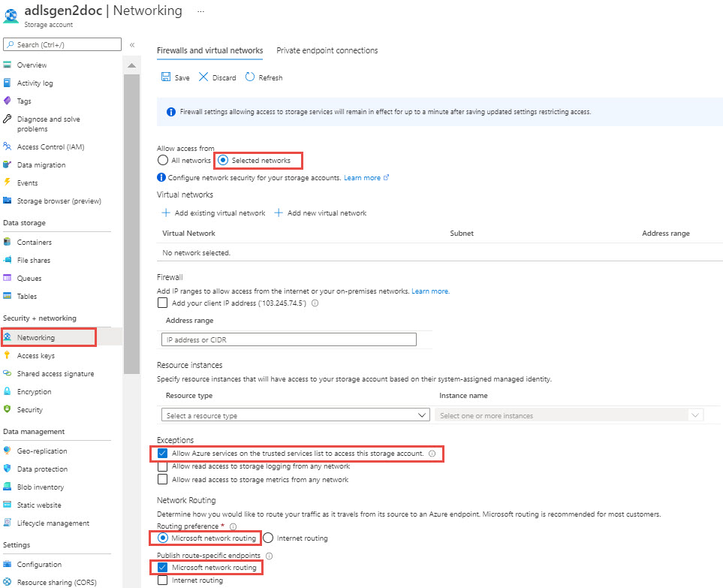Open the Select a resource type dropdown
This screenshot has height=588, width=723.
tap(295, 415)
